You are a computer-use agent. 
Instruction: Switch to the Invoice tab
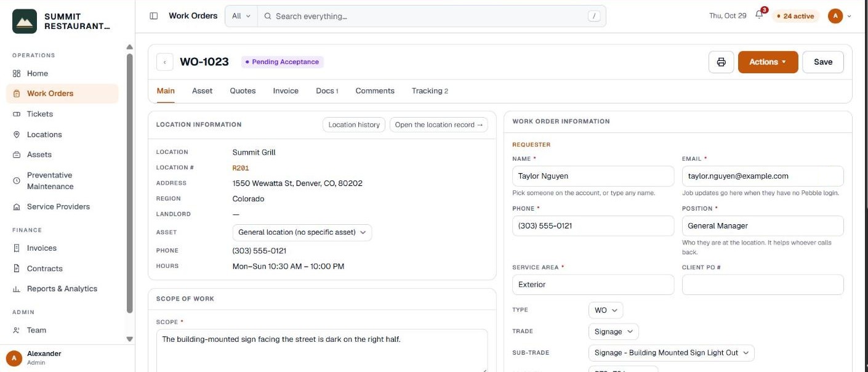click(x=286, y=91)
